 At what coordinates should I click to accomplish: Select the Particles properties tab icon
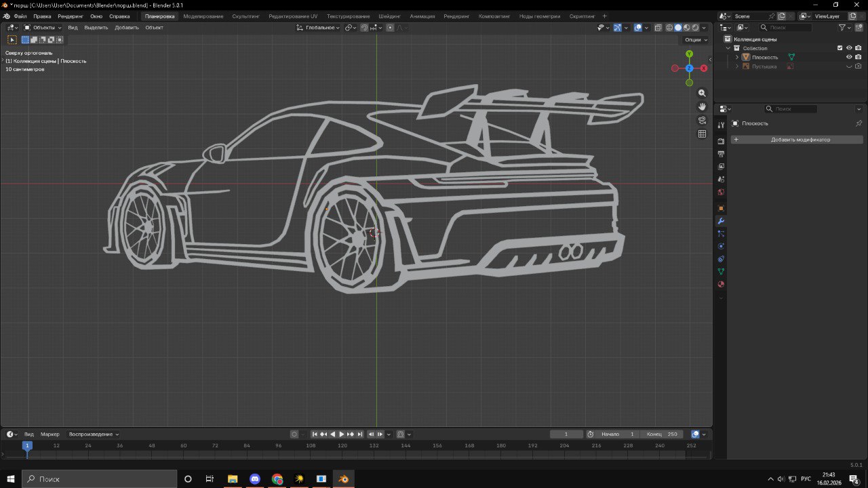(x=721, y=234)
